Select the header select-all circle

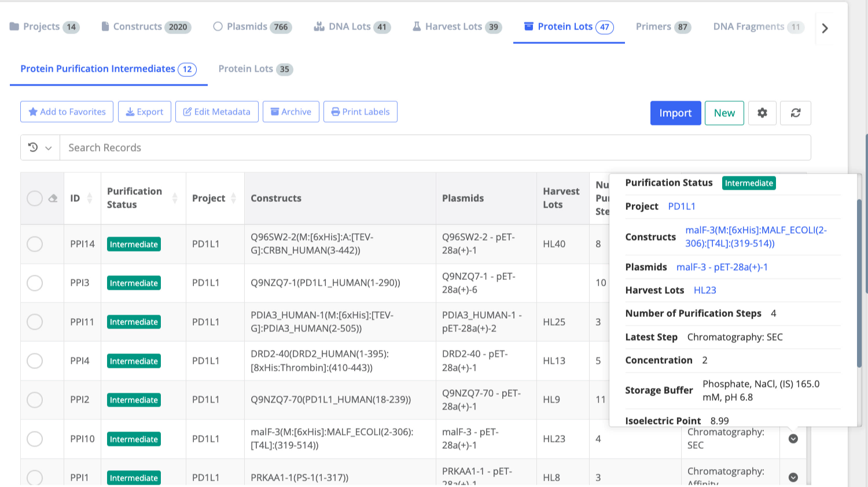tap(35, 198)
